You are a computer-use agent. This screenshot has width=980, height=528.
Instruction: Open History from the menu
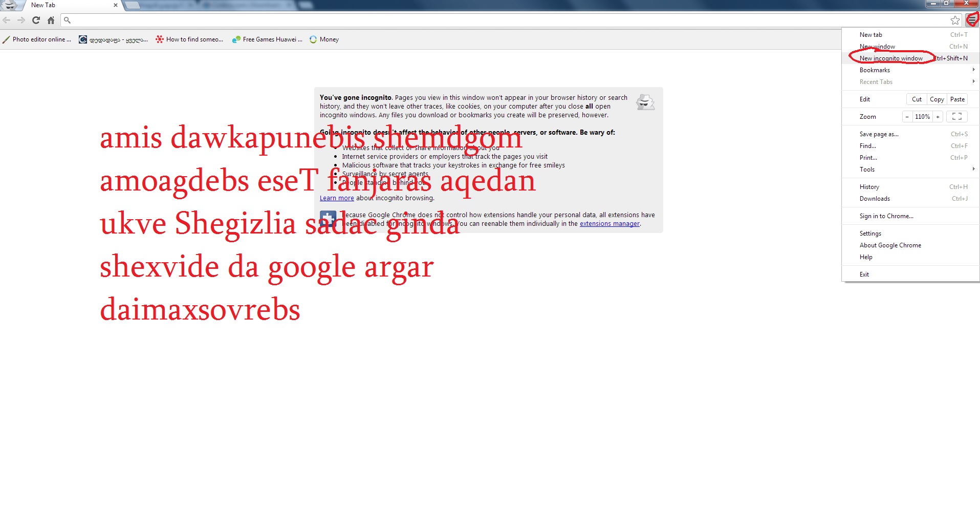tap(910, 187)
